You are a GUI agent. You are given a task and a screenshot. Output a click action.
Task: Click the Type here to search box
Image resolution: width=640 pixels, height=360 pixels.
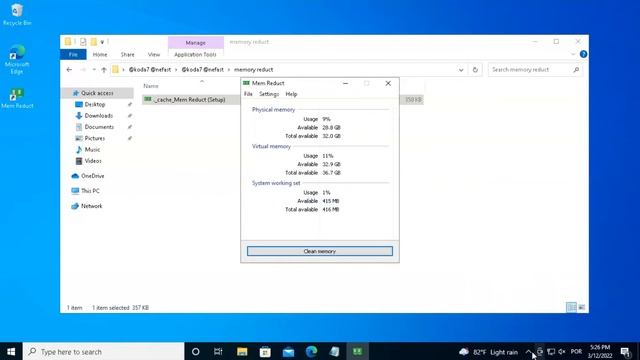(104, 351)
